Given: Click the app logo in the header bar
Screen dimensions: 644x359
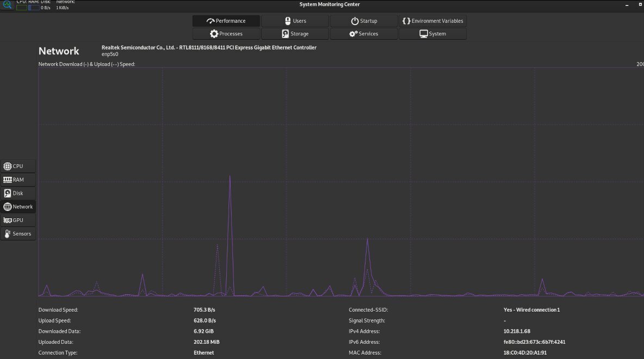Looking at the screenshot, I should 8,5.
